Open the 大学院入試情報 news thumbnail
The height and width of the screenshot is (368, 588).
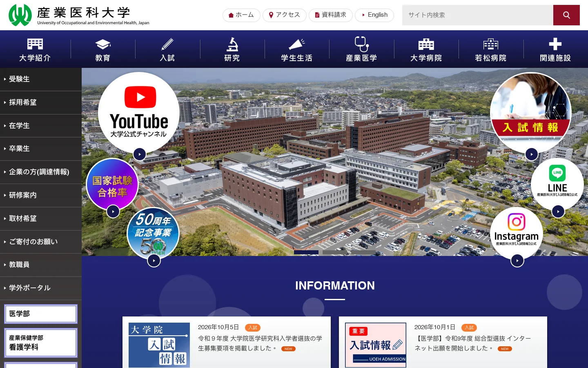pos(159,345)
